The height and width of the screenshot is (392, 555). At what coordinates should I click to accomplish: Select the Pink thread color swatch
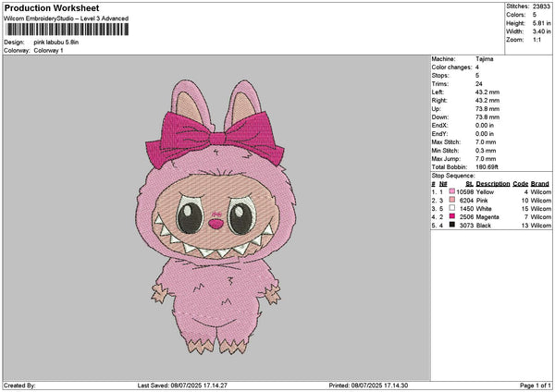tap(450, 200)
